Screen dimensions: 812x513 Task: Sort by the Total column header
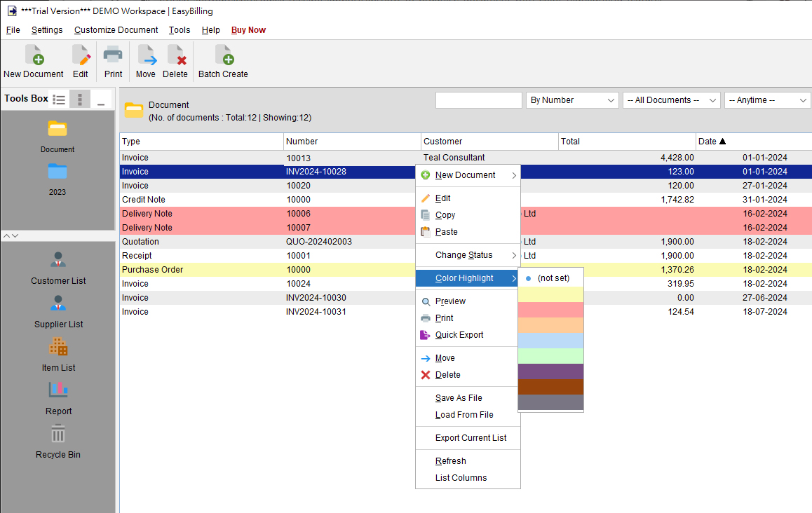tap(627, 142)
